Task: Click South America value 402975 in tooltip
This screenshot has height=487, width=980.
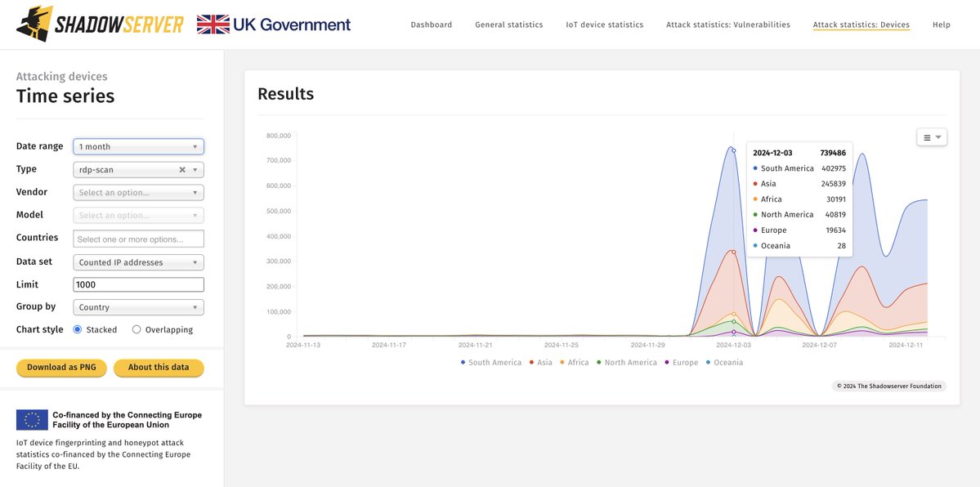Action: pos(833,169)
